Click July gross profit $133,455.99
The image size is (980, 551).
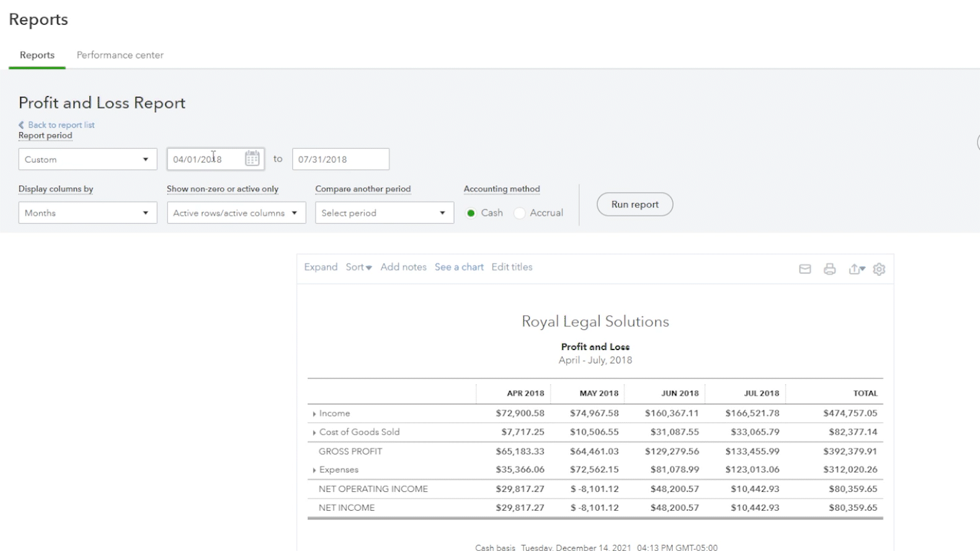click(x=752, y=452)
